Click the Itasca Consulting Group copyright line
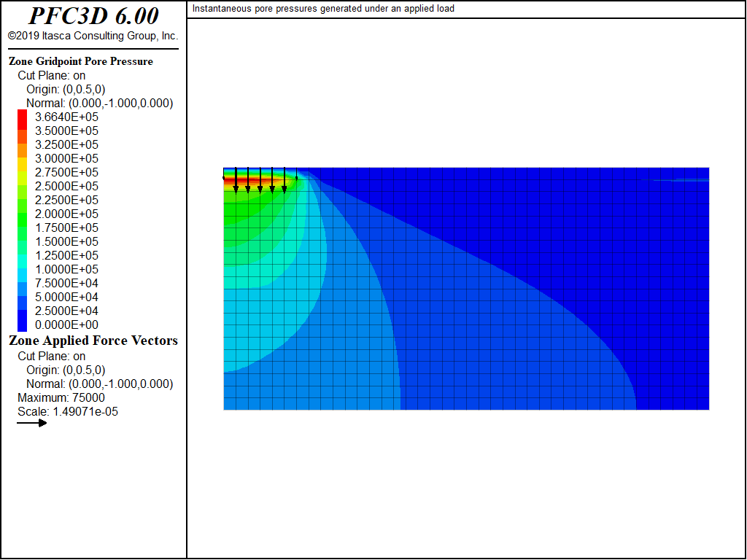This screenshot has height=560, width=747. tap(93, 36)
